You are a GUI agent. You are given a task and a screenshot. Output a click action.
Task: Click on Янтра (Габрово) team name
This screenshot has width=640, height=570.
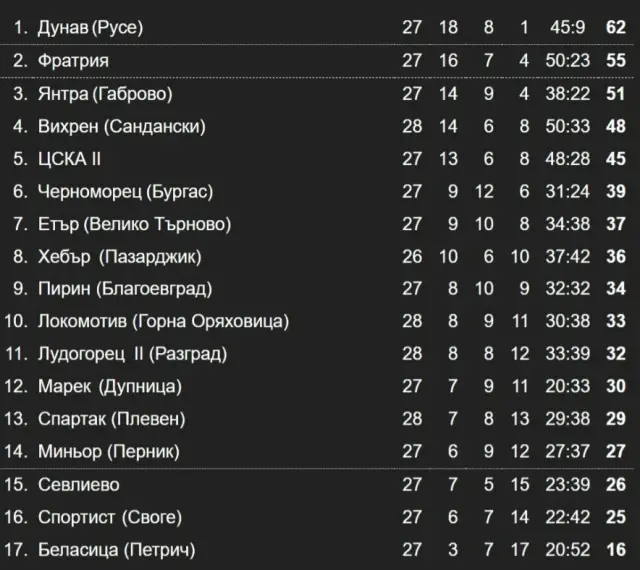pyautogui.click(x=105, y=94)
